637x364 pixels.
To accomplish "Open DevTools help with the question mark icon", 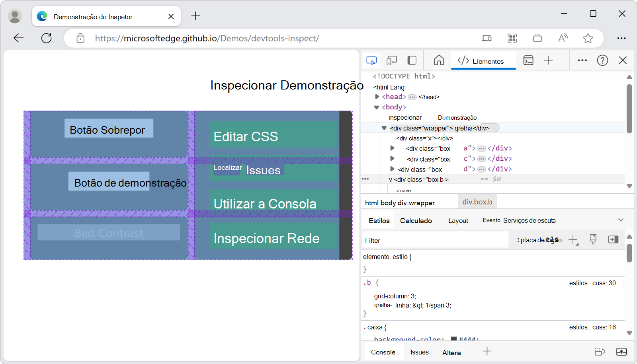I will (x=602, y=60).
